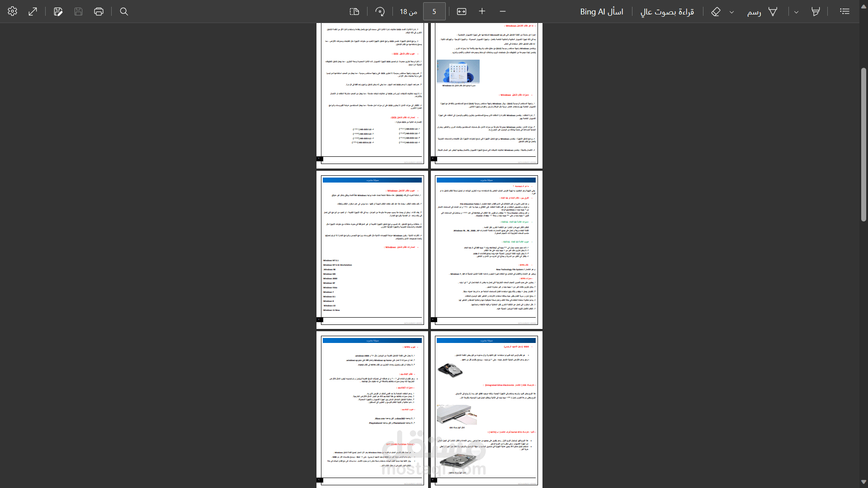Click the Save As icon with pencil
The image size is (868, 488).
click(58, 11)
